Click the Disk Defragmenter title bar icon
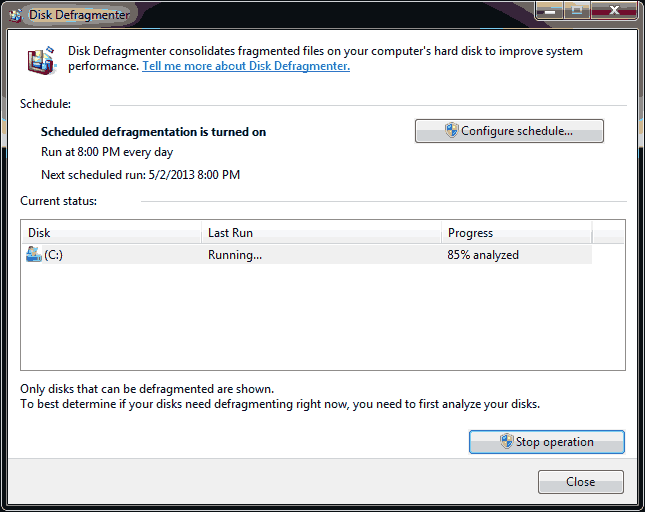This screenshot has height=512, width=645. point(13,14)
